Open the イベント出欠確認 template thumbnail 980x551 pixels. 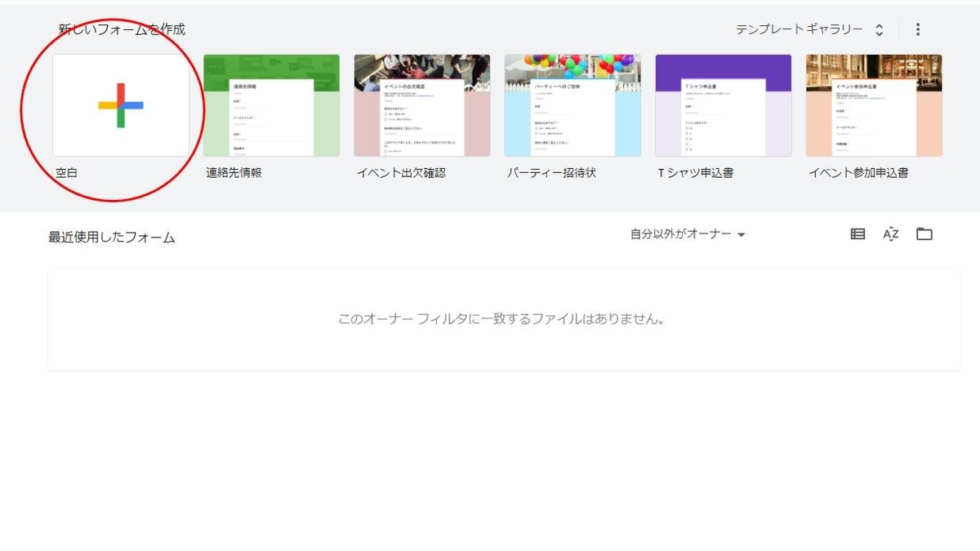422,105
